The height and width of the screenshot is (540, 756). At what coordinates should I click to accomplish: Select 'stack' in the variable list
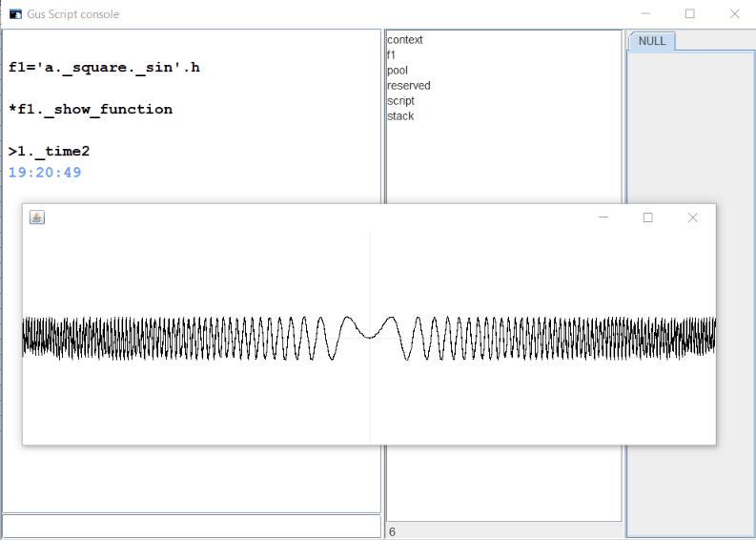click(400, 116)
